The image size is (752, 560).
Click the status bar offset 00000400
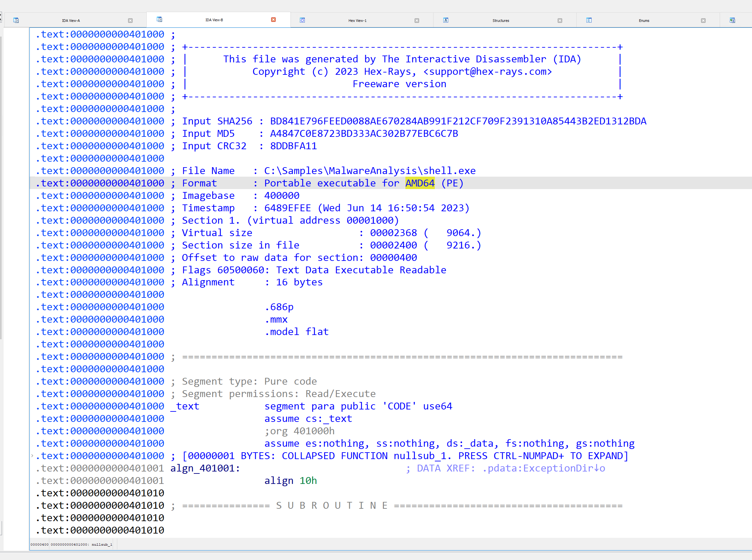tap(40, 544)
